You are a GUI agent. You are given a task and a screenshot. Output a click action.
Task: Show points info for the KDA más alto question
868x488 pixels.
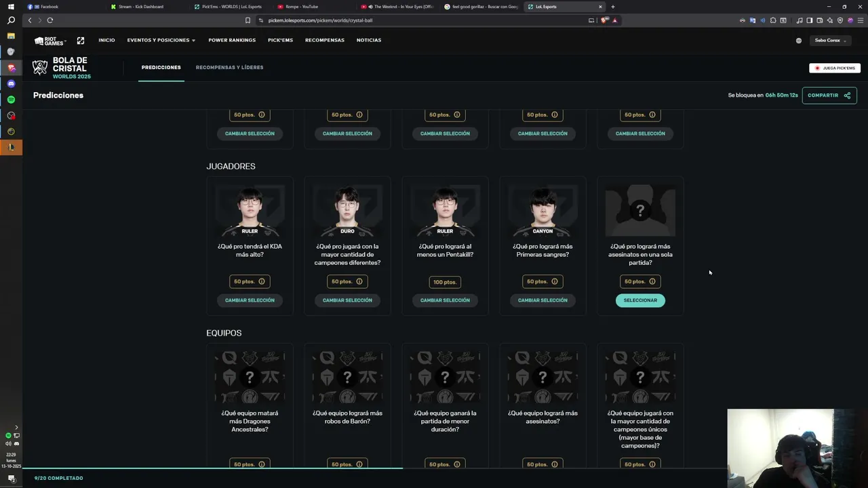(x=262, y=281)
